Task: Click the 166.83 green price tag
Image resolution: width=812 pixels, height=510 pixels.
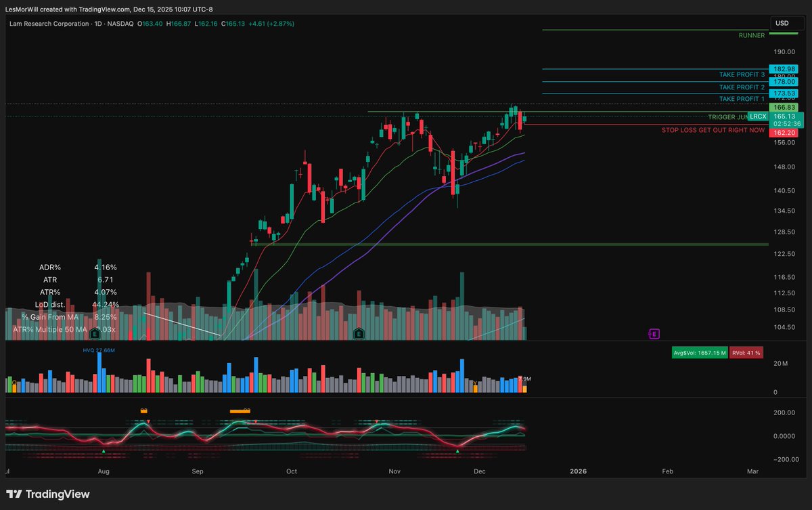Action: point(784,108)
